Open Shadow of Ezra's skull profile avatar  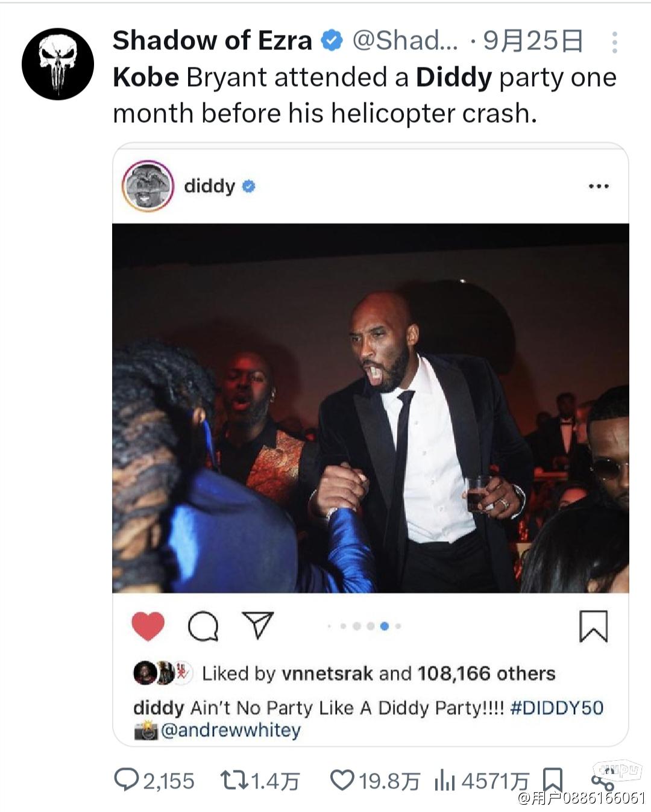[58, 64]
